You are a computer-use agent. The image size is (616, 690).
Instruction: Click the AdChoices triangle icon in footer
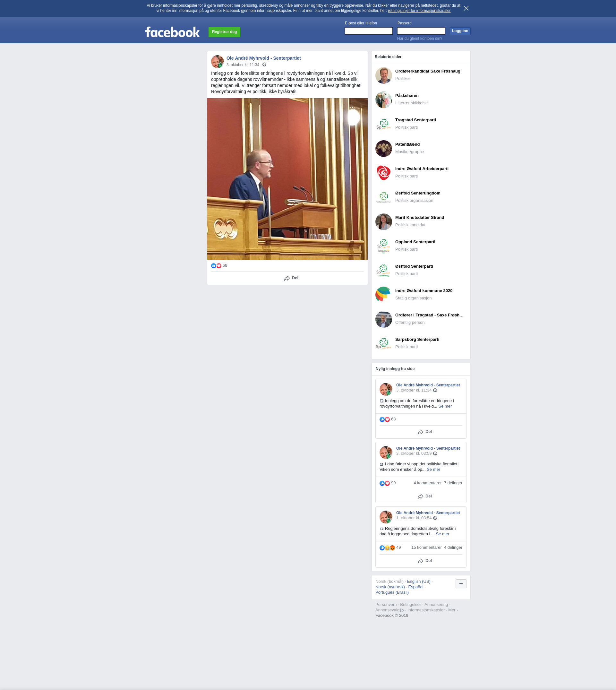(x=402, y=610)
